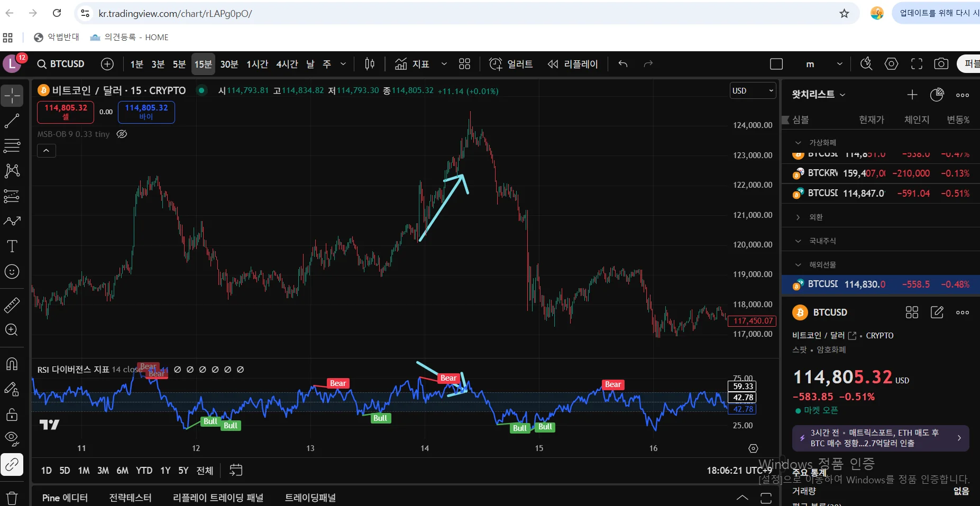Click the camera snapshot icon
The width and height of the screenshot is (980, 506).
click(x=941, y=64)
